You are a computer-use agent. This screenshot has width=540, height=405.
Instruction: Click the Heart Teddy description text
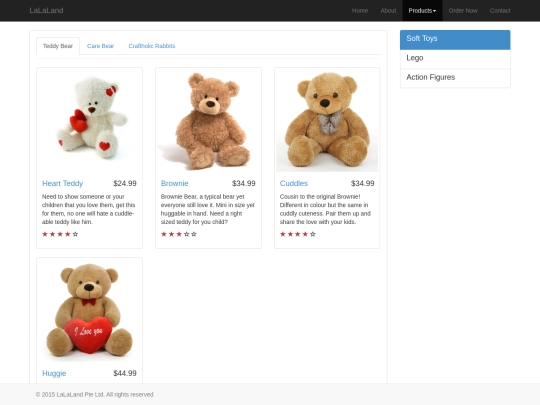pos(89,209)
